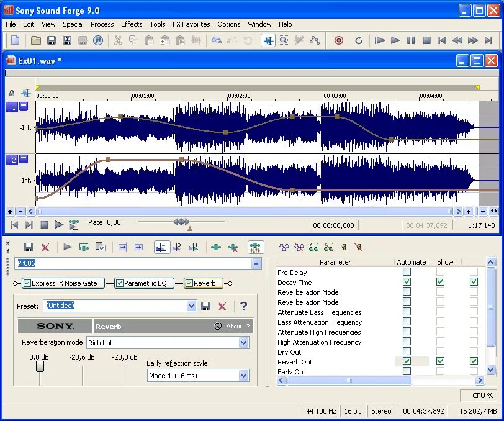
Task: Uncheck Show checkbox for Decay Time
Action: (x=440, y=282)
